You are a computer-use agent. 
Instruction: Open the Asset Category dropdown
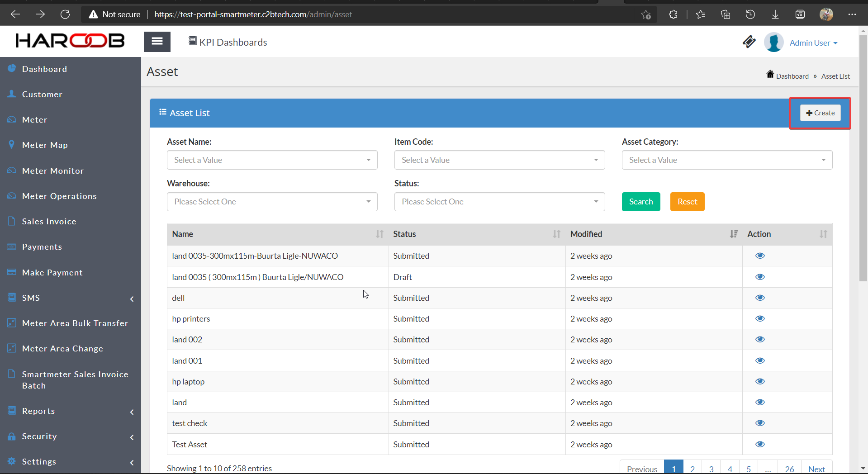point(727,160)
